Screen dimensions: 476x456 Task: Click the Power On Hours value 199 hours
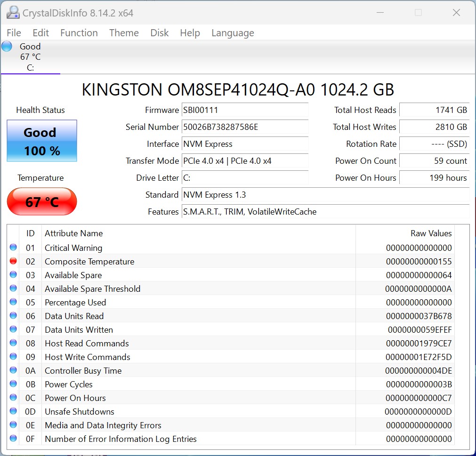pos(434,178)
